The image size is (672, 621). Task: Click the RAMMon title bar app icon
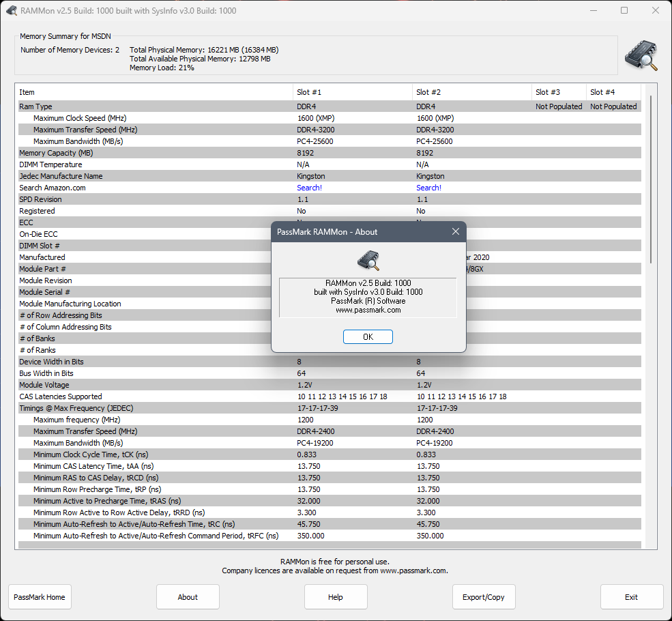12,10
